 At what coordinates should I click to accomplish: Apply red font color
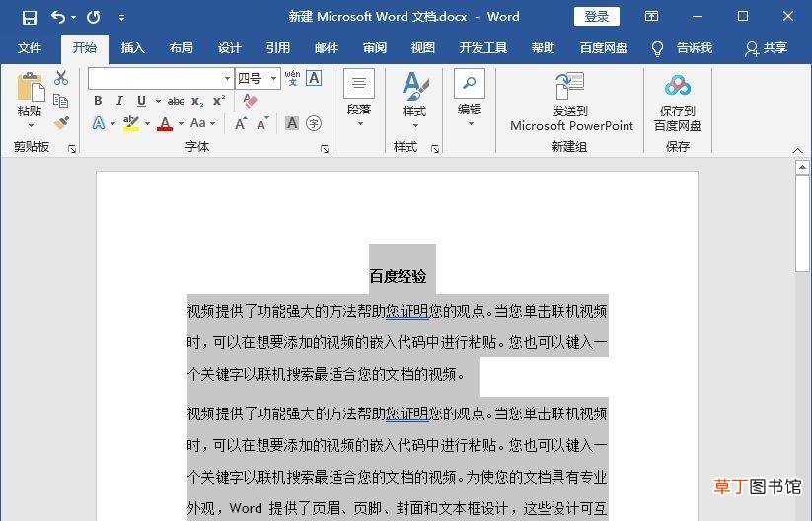pyautogui.click(x=165, y=123)
